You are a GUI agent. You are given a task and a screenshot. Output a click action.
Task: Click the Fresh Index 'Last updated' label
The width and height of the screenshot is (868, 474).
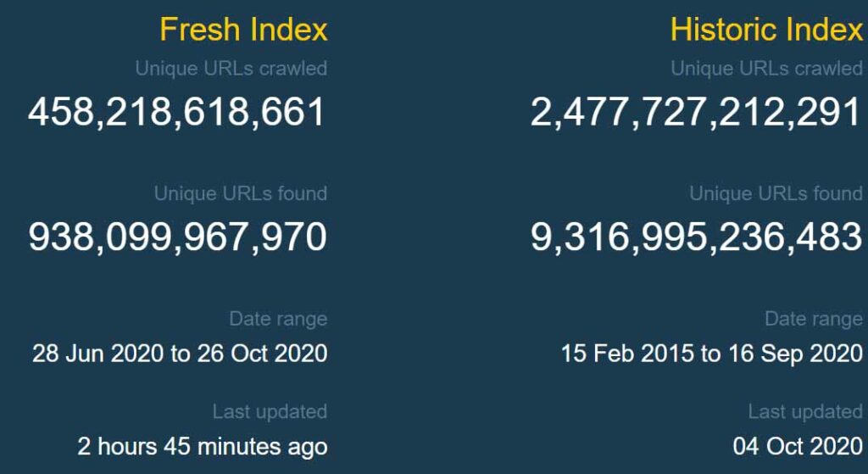click(270, 412)
